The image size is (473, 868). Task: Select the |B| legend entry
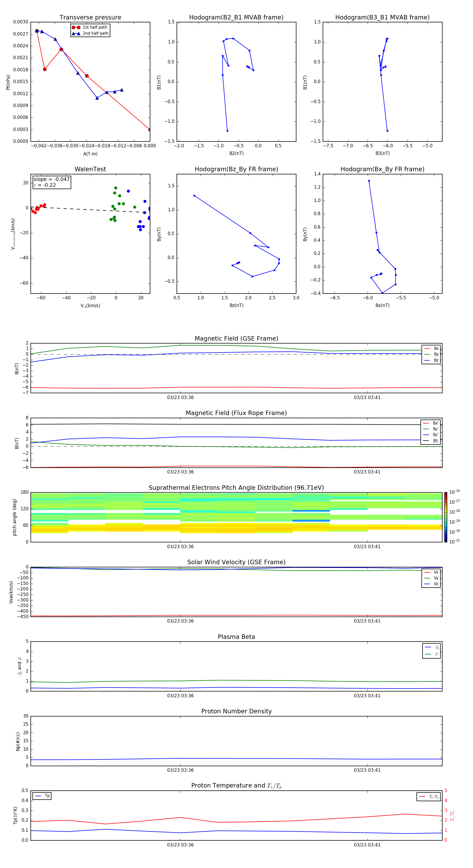(431, 441)
